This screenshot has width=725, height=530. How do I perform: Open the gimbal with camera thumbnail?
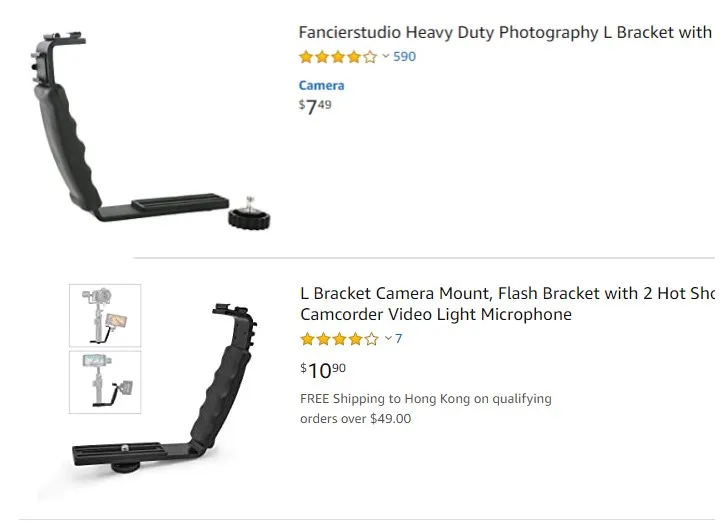click(105, 316)
